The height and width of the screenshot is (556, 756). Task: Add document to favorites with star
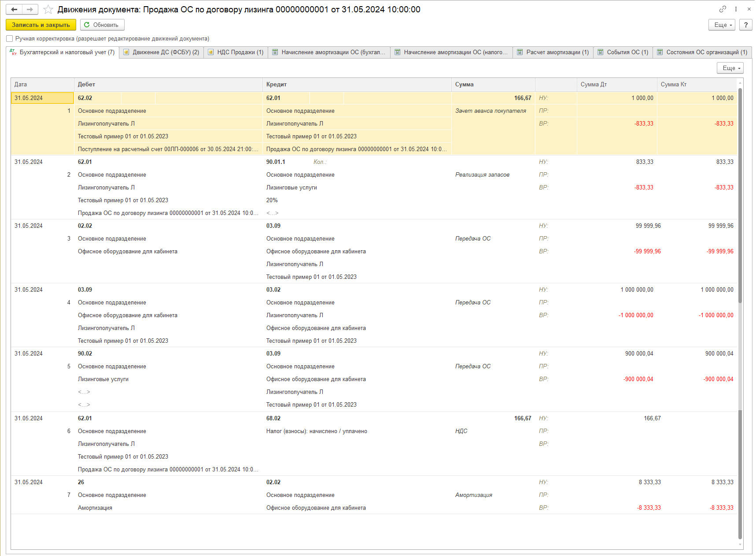pyautogui.click(x=48, y=10)
